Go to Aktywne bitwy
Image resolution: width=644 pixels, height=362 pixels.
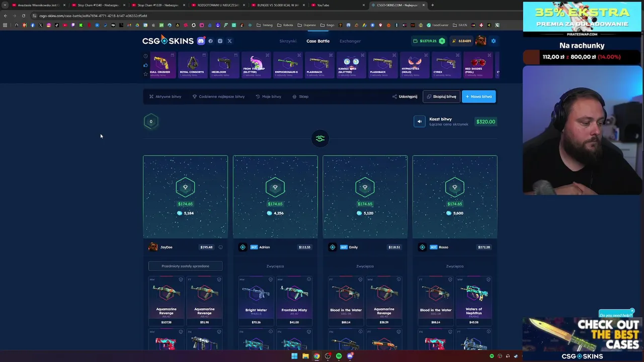(165, 97)
